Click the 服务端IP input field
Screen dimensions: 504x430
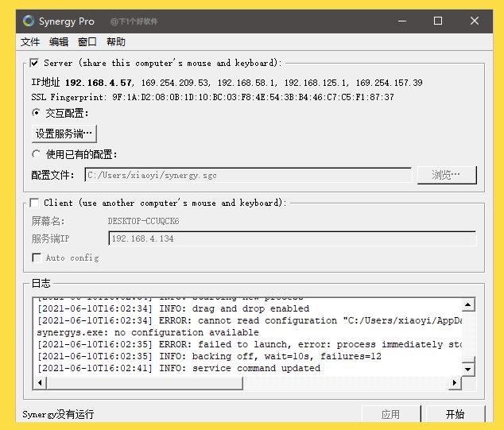tap(293, 238)
